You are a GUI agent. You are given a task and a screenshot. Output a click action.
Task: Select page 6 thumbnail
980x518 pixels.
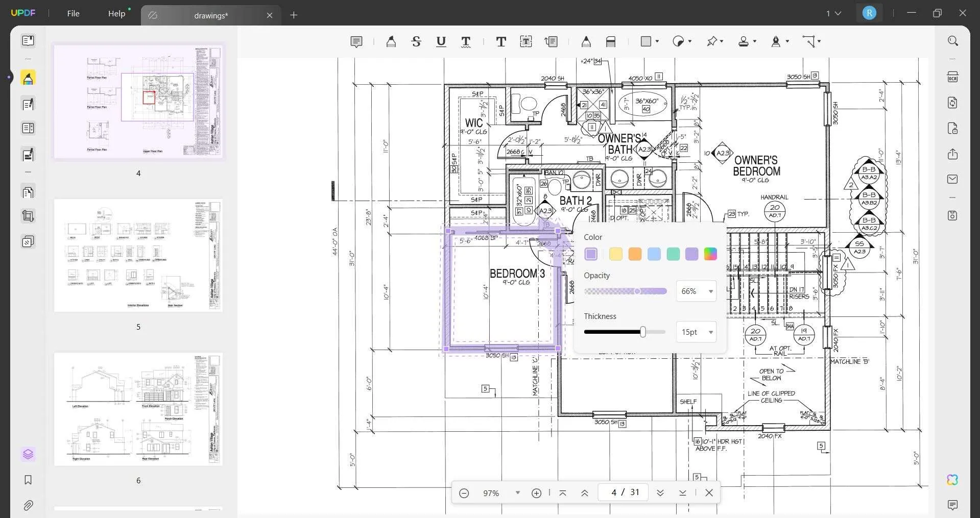pos(138,409)
